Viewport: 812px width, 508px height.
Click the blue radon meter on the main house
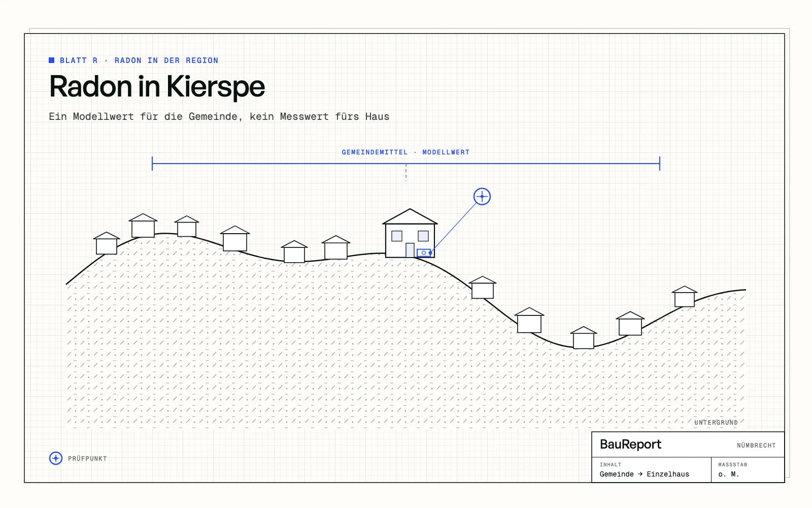(424, 252)
